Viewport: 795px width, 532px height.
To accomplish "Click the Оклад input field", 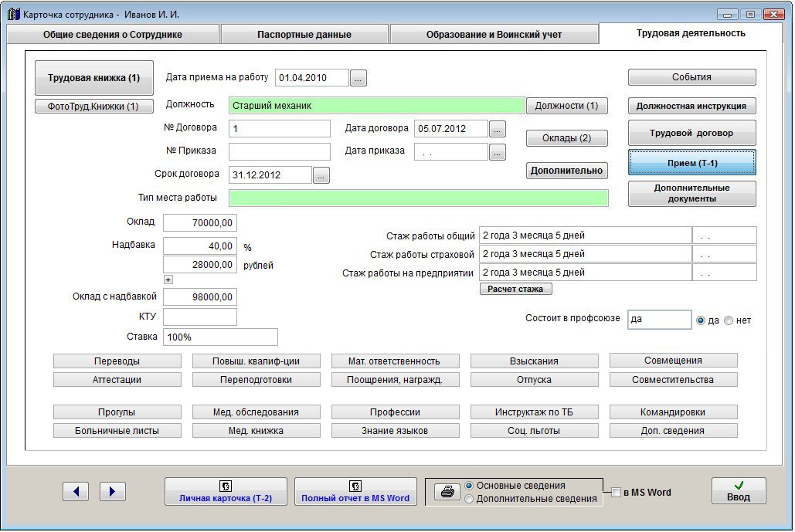I will pyautogui.click(x=200, y=223).
